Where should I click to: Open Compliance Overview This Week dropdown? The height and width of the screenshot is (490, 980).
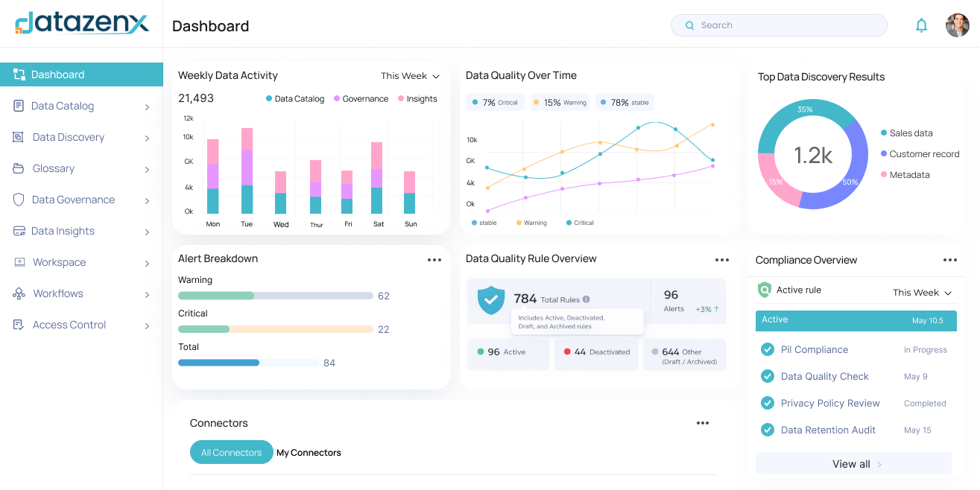(x=923, y=293)
